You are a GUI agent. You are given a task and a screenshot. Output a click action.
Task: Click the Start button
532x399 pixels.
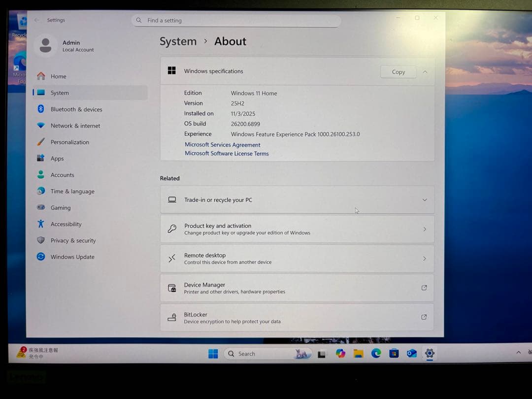pyautogui.click(x=213, y=353)
